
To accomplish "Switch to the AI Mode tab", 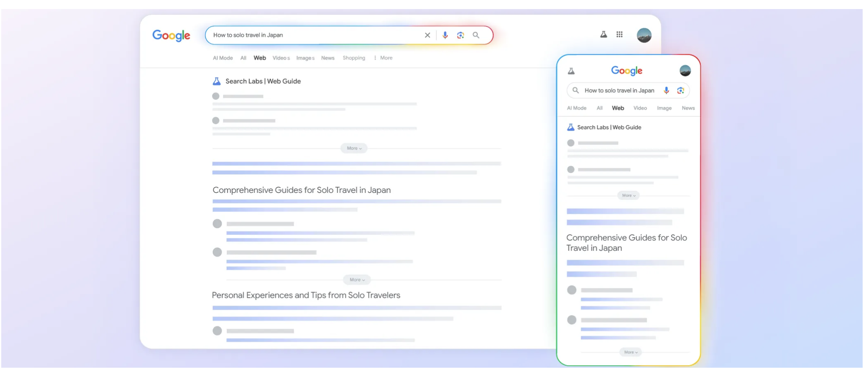I will (x=222, y=58).
